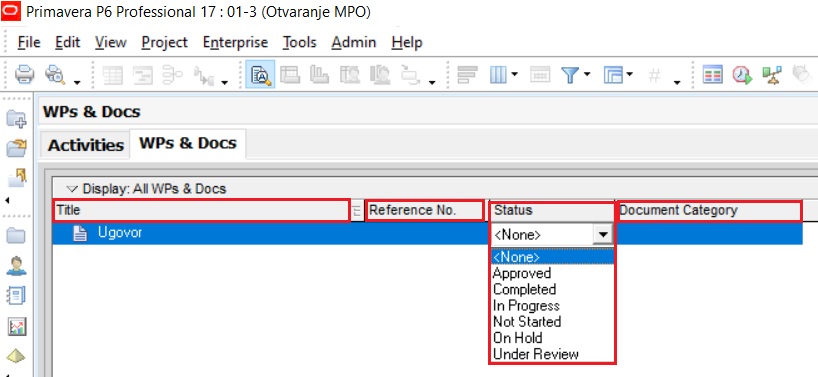The height and width of the screenshot is (377, 818).
Task: Open WBS via the pyramid sidebar icon
Action: click(16, 357)
